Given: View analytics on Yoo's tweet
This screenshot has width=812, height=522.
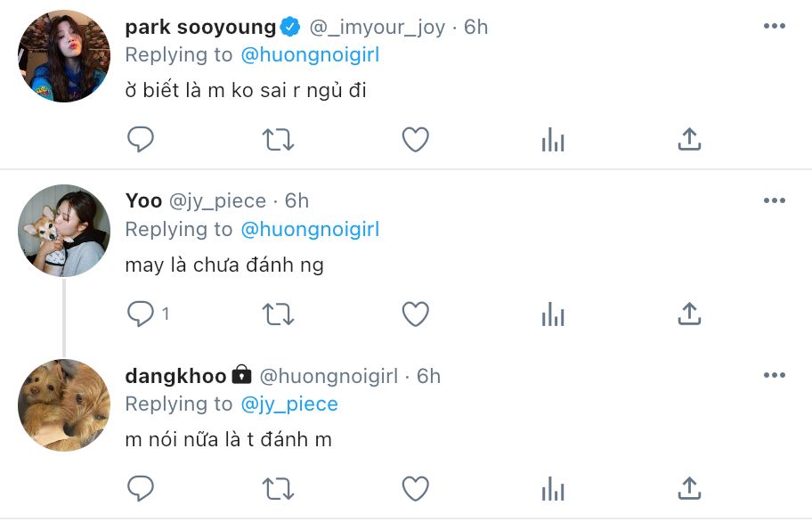Looking at the screenshot, I should pos(553,314).
